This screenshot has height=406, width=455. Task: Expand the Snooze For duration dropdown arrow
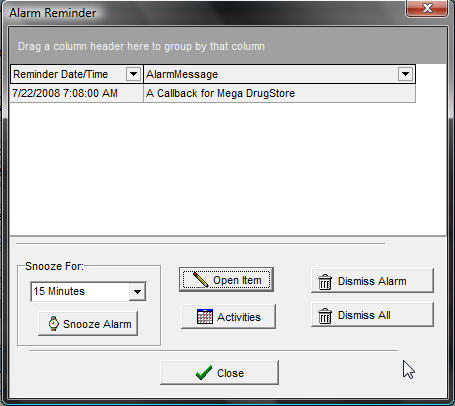click(137, 292)
